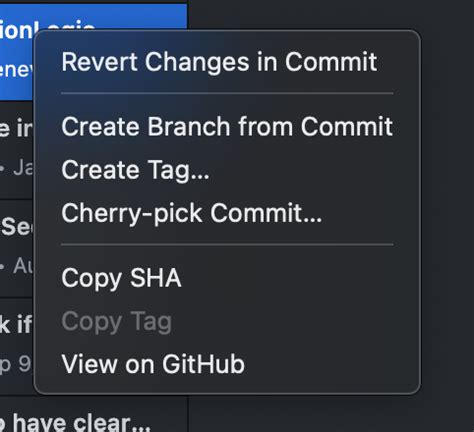This screenshot has height=432, width=474.
Task: Click the commit date line showing 'p 9'
Action: [x=16, y=364]
